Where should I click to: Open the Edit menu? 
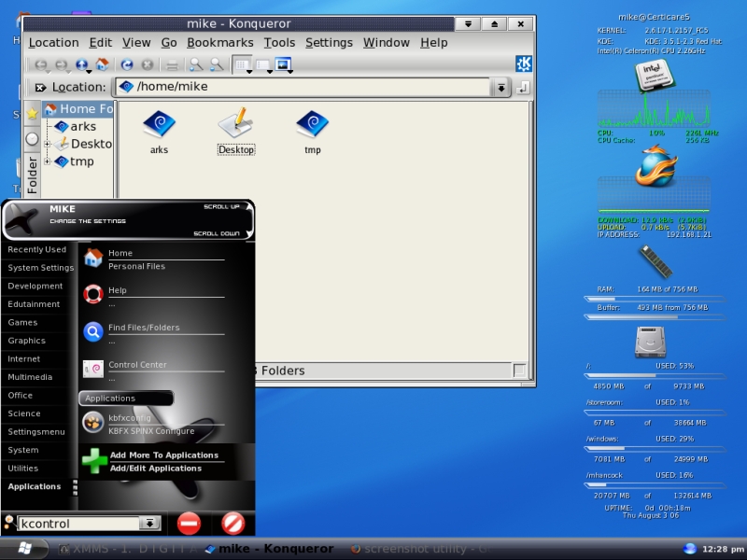(x=101, y=43)
